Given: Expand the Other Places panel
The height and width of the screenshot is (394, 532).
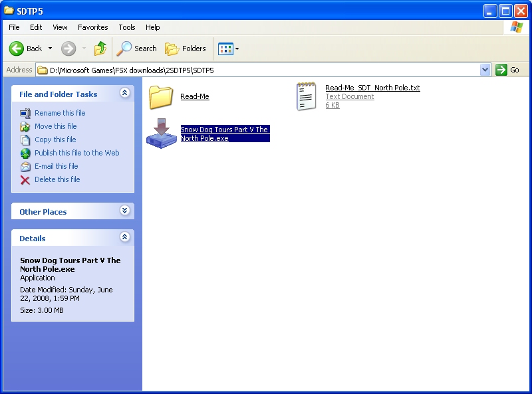Looking at the screenshot, I should click(x=124, y=211).
